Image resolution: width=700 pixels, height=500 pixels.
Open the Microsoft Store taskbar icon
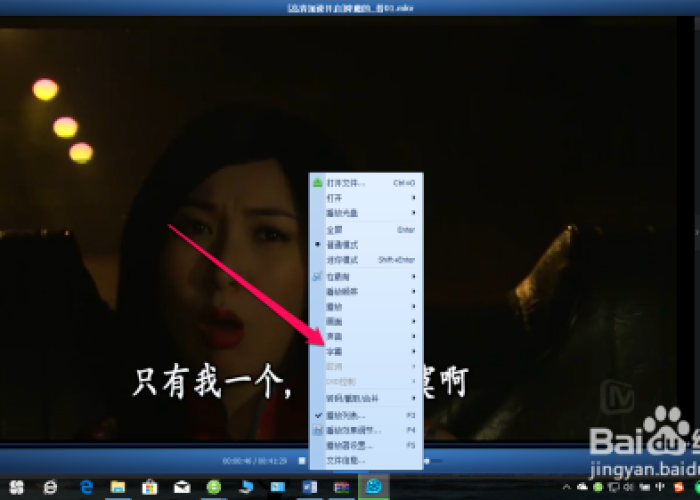tap(150, 487)
